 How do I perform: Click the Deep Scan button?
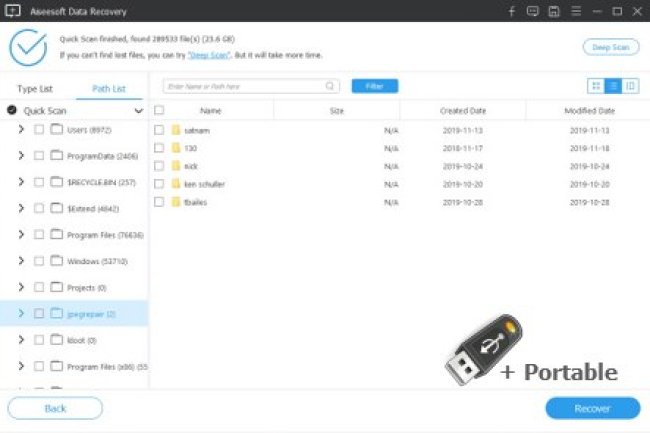click(x=610, y=47)
